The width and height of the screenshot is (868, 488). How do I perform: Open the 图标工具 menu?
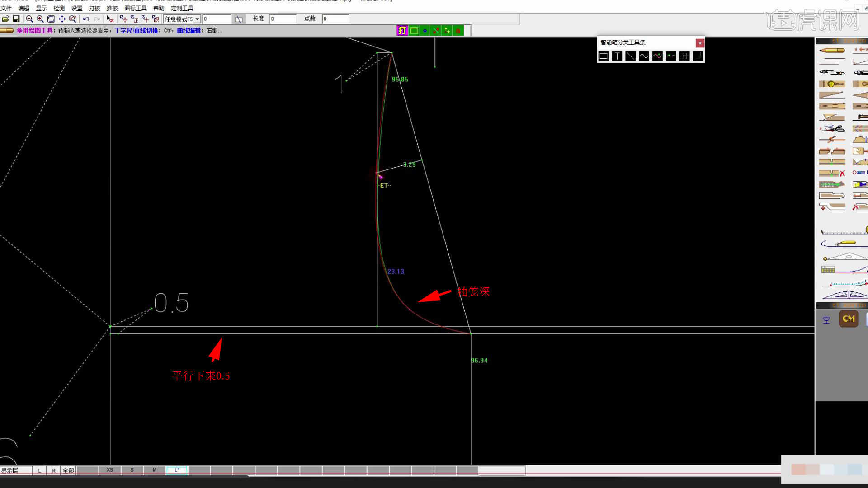pyautogui.click(x=136, y=8)
